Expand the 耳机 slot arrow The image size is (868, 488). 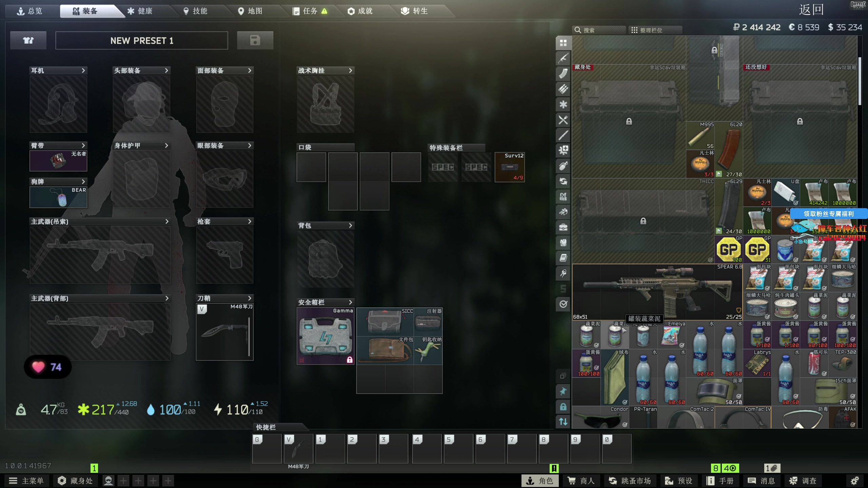(x=83, y=70)
